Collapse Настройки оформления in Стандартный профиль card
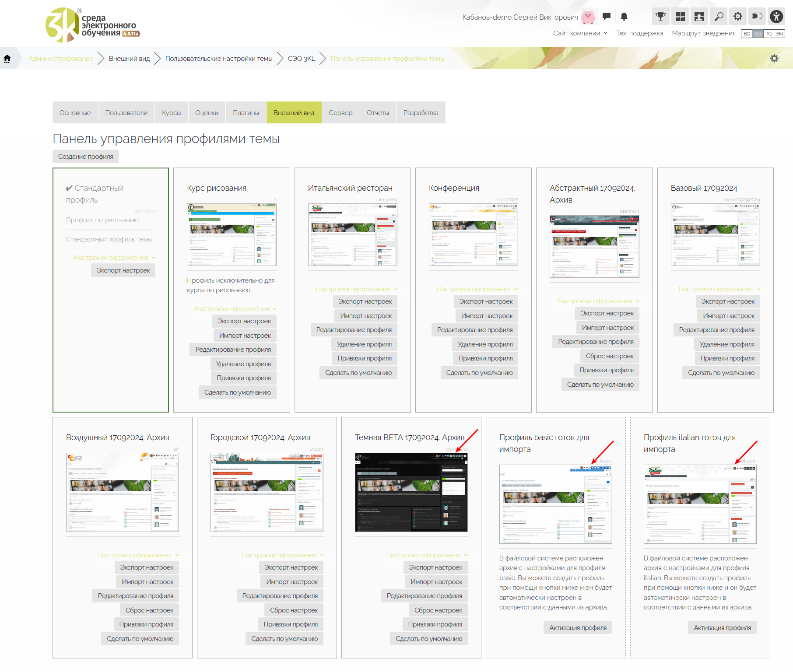The width and height of the screenshot is (793, 672). coord(114,258)
